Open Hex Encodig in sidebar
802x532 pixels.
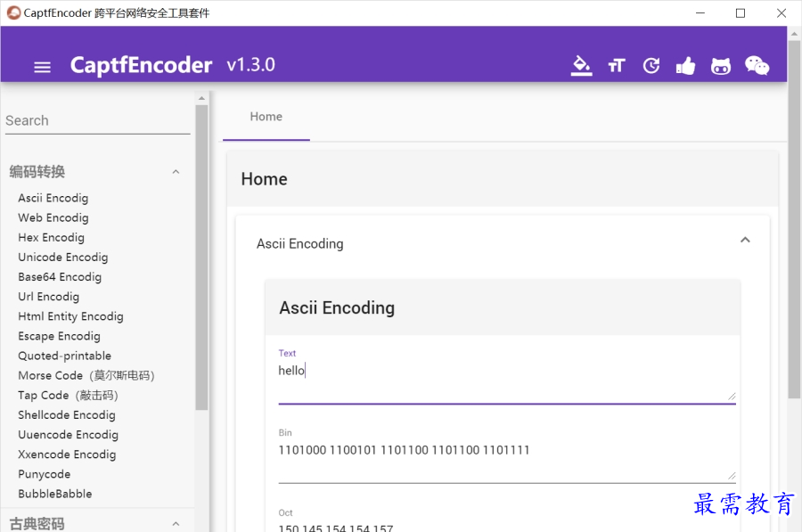51,237
